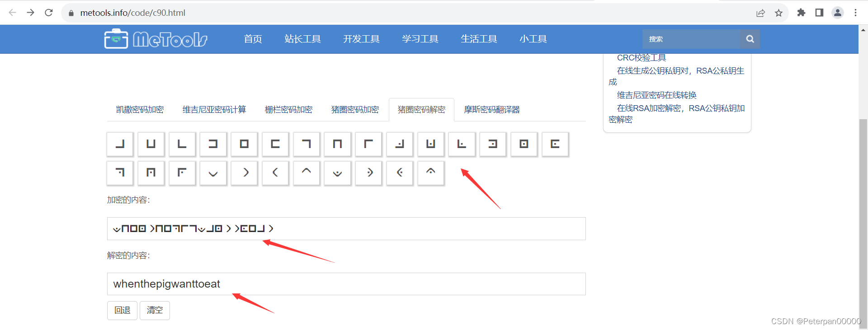Click the plain upward caret pigpen symbol
This screenshot has width=868, height=330.
(x=307, y=173)
